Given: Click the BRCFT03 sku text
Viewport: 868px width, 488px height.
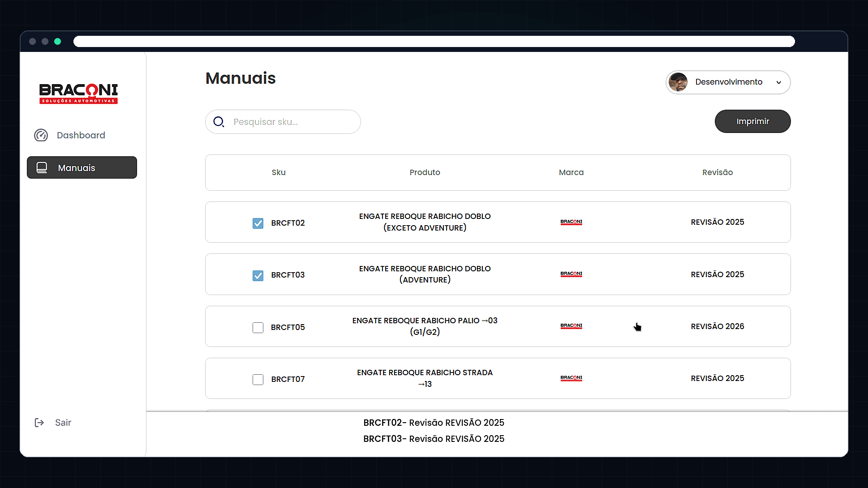Looking at the screenshot, I should (288, 275).
